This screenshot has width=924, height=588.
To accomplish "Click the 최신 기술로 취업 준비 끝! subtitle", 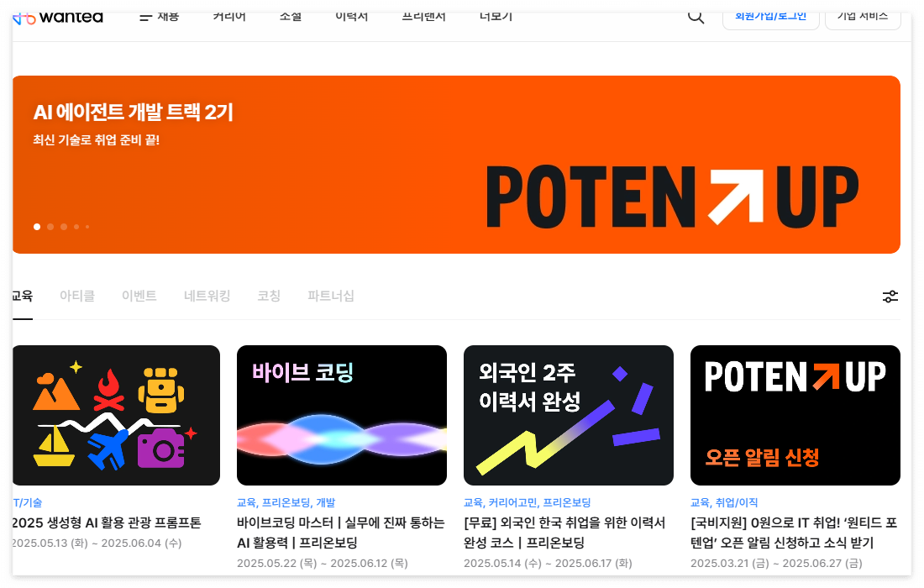I will click(97, 140).
